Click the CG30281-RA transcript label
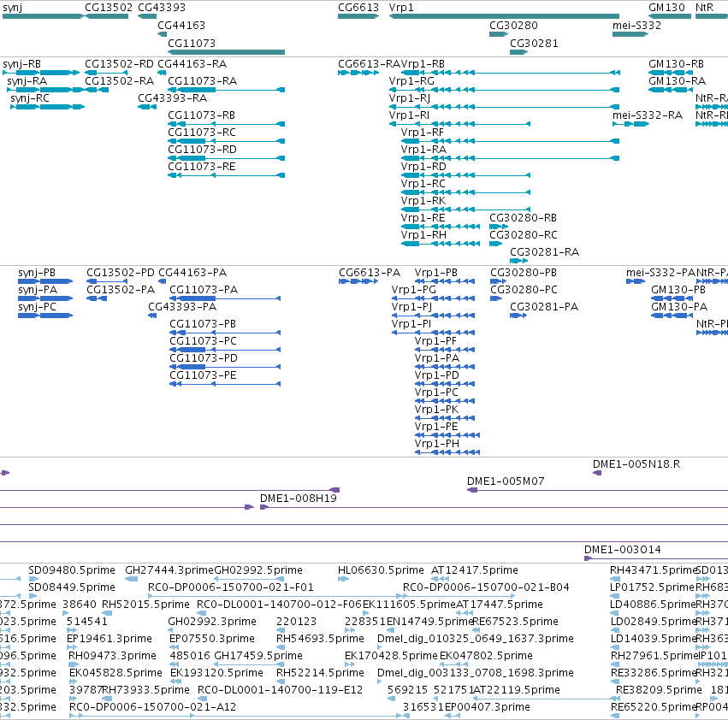Screen dimensions: 728x720 click(x=544, y=252)
